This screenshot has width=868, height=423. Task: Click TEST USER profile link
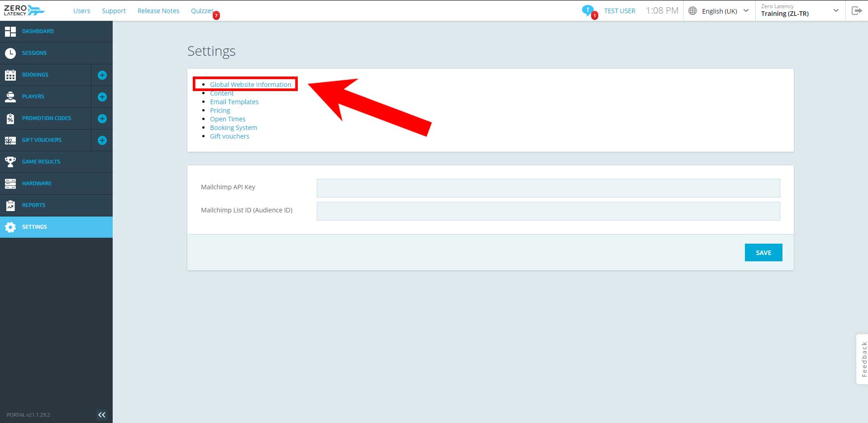620,11
